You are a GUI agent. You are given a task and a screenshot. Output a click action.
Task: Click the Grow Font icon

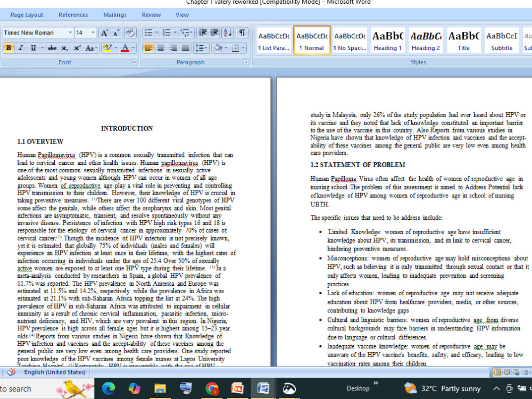pyautogui.click(x=104, y=32)
